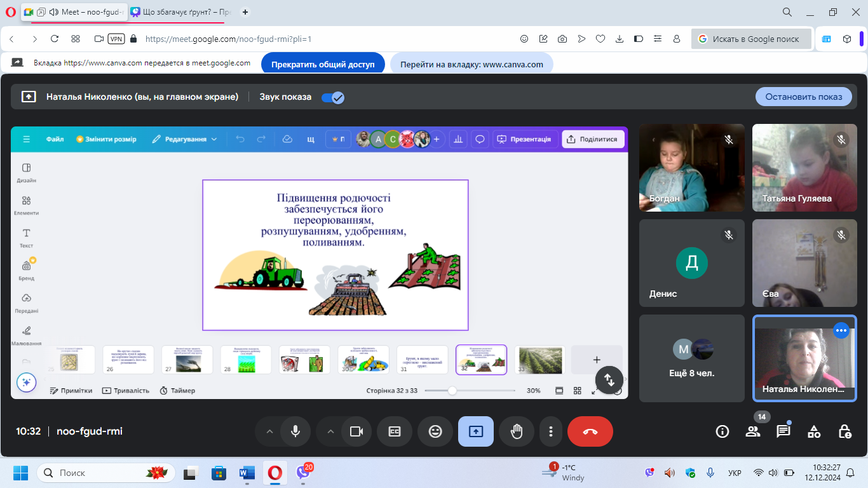Show the participants list icon
868x488 pixels.
point(753,431)
